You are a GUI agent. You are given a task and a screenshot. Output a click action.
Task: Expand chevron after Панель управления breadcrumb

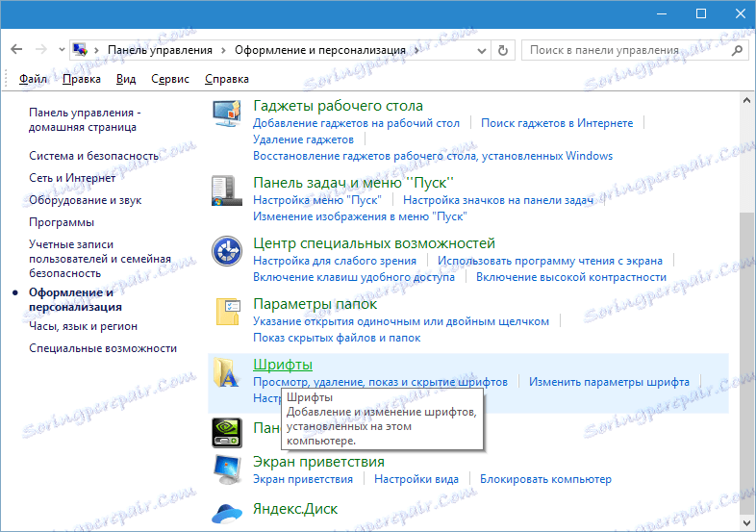223,50
